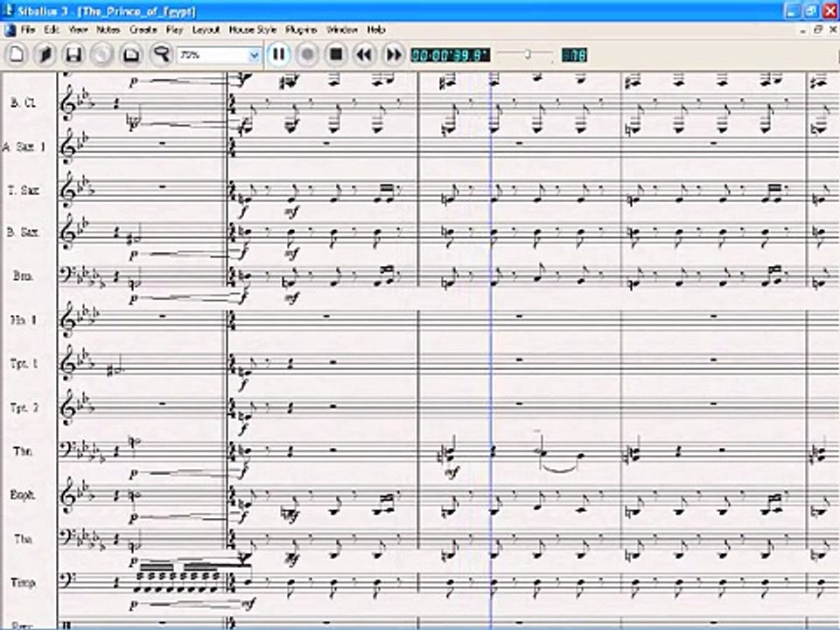Open the View menu
840x630 pixels.
[x=78, y=30]
